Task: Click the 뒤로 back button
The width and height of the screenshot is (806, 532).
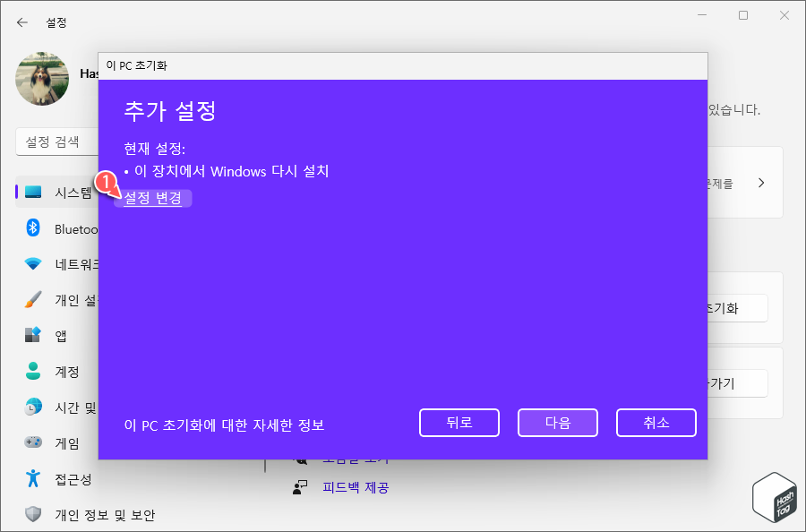Action: coord(459,422)
